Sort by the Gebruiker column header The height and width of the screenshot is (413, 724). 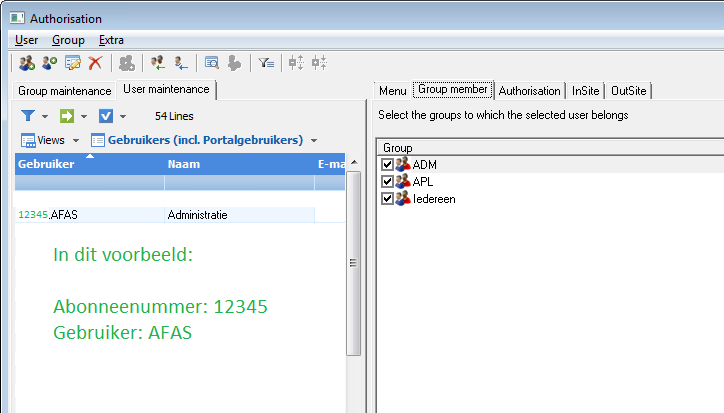pos(90,164)
